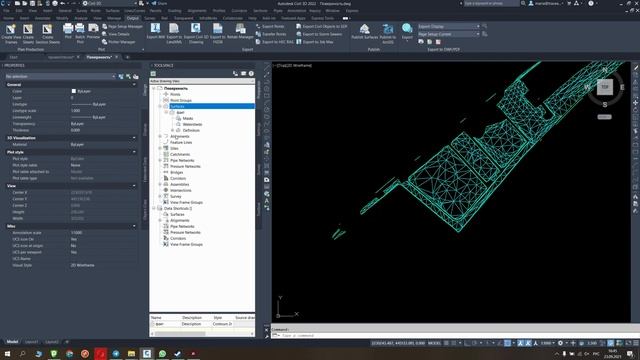Open Export Display dropdown
The image size is (640, 360).
tap(449, 27)
